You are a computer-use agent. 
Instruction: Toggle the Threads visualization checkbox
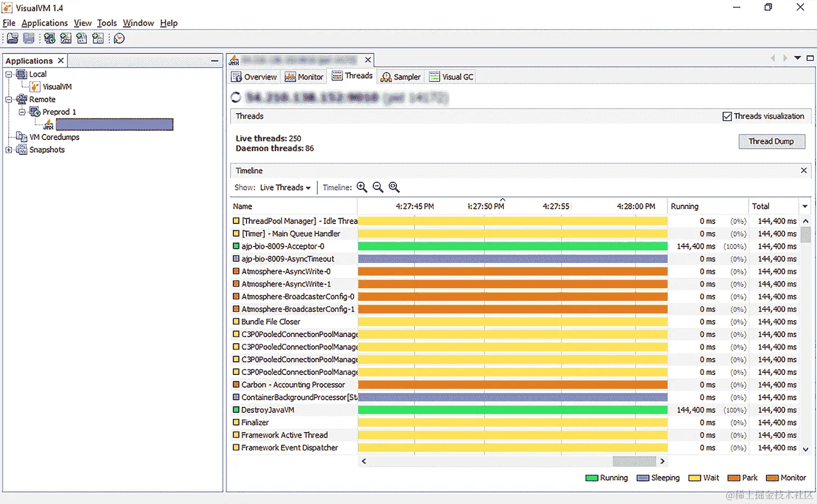[727, 116]
